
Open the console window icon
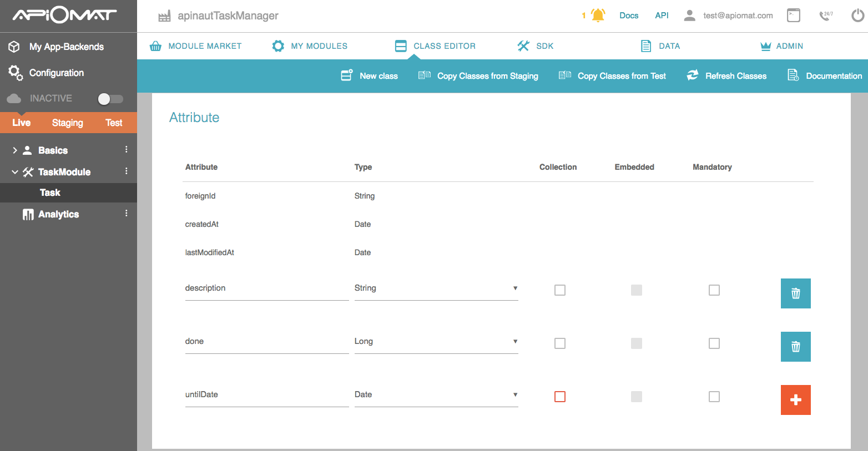pos(794,16)
